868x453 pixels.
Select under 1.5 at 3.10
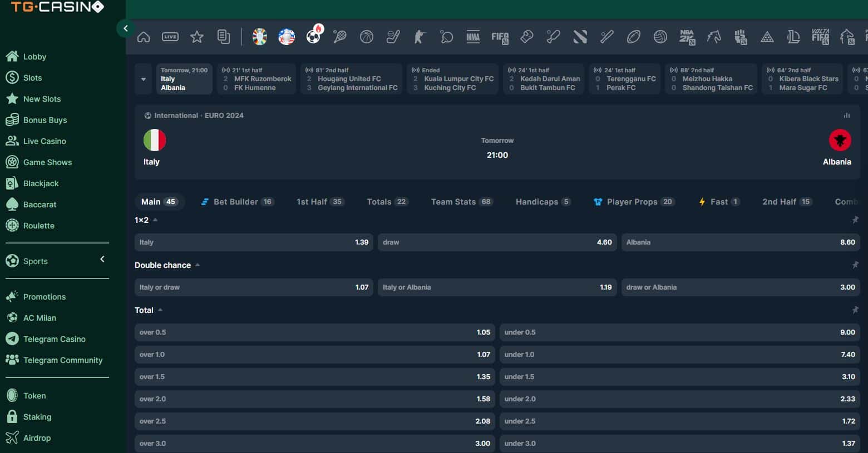click(x=680, y=377)
